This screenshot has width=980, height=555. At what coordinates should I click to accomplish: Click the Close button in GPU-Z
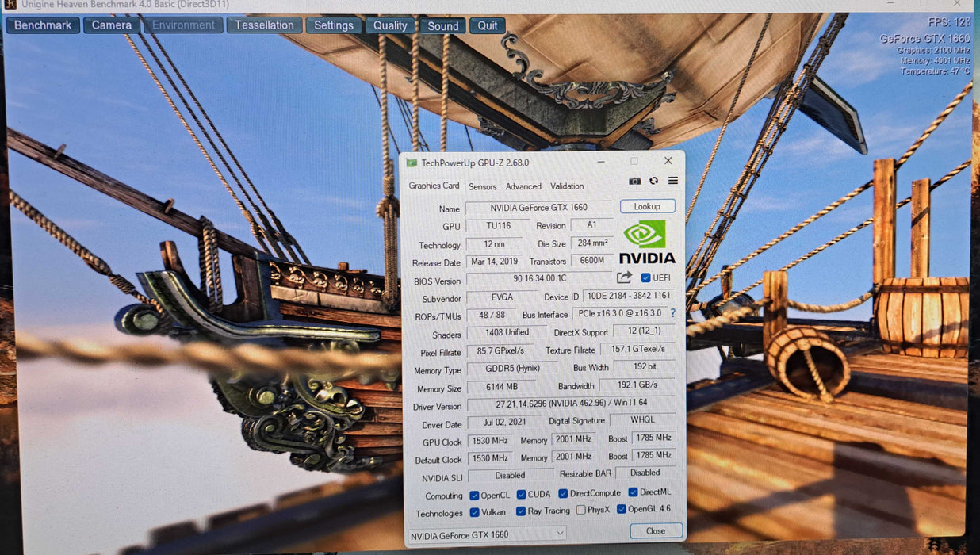pyautogui.click(x=656, y=530)
